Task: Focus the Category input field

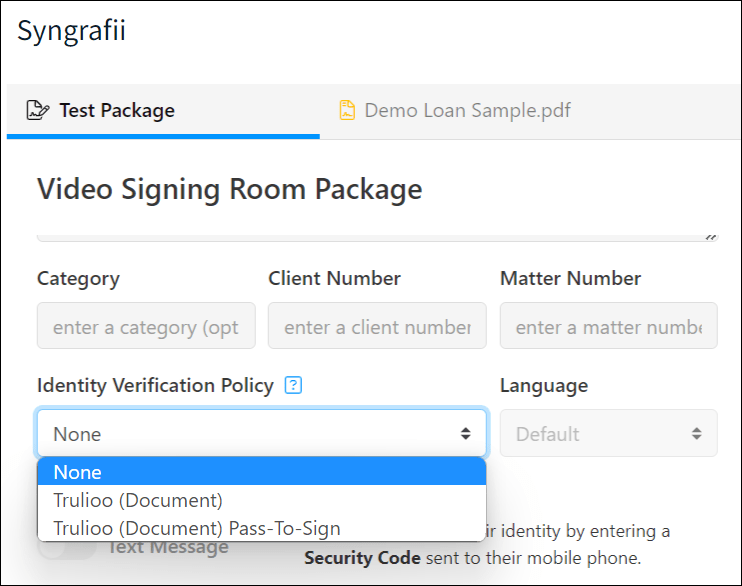Action: click(x=146, y=327)
